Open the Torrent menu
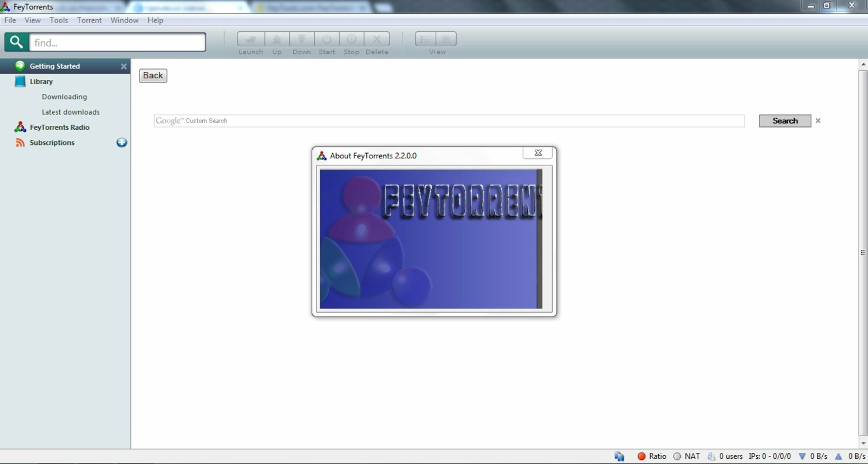The width and height of the screenshot is (868, 464). [89, 20]
